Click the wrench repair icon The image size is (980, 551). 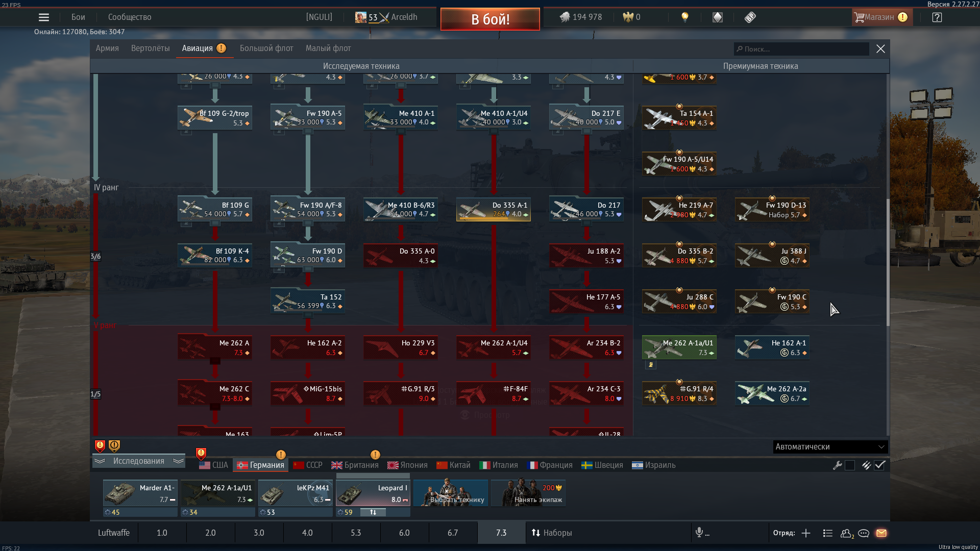(837, 465)
